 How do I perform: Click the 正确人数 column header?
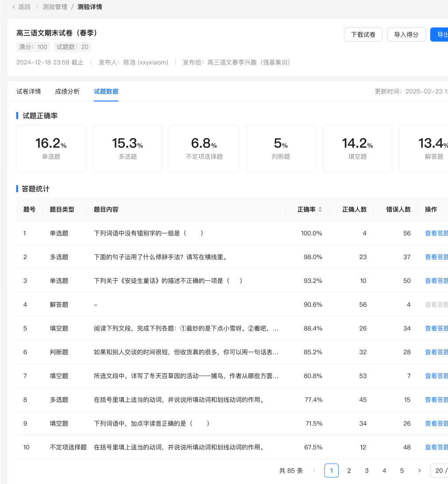tap(355, 209)
